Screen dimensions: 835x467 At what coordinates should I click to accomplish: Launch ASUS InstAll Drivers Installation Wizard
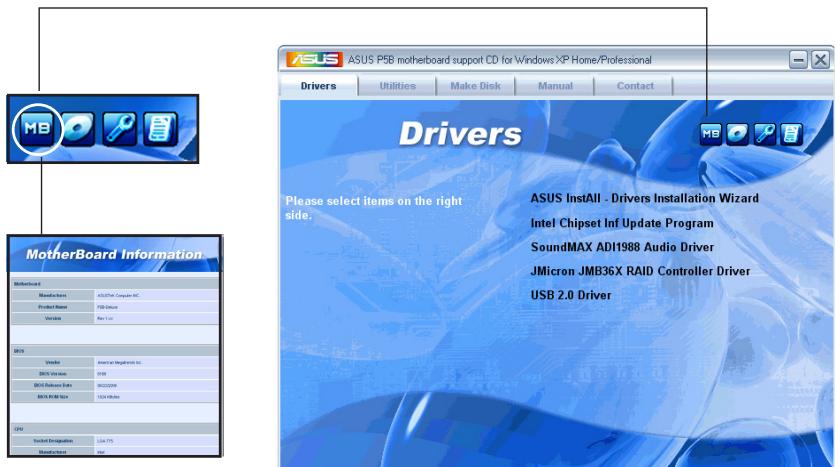pyautogui.click(x=644, y=198)
